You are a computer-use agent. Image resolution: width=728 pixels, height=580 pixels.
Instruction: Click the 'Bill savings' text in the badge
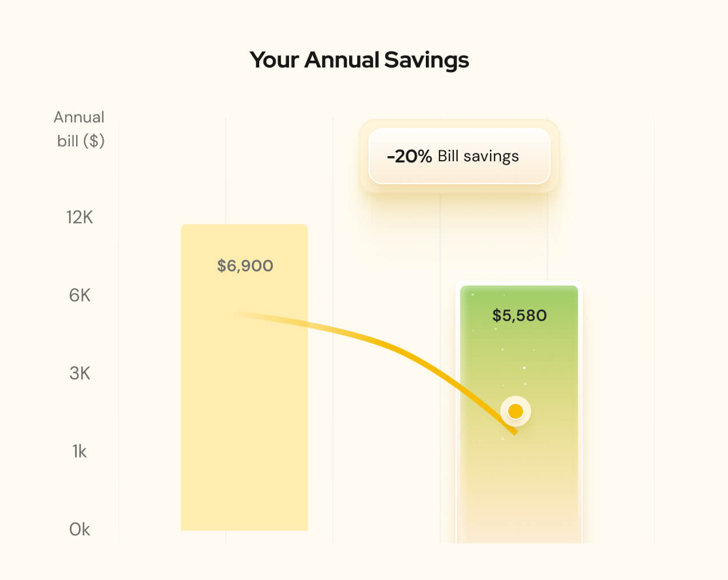[478, 156]
